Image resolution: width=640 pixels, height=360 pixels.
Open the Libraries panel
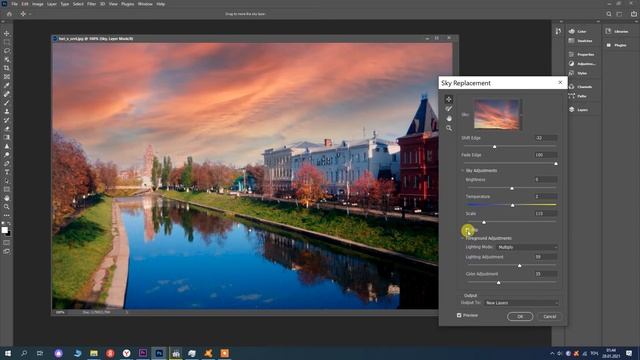(617, 31)
